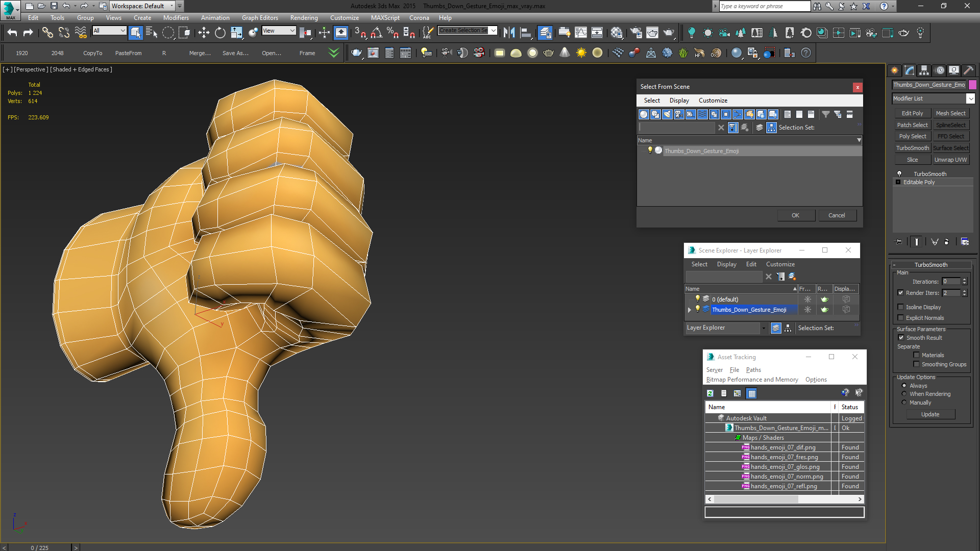Viewport: 980px width, 551px height.
Task: Click the Asset Tracking refresh icon
Action: pos(710,393)
